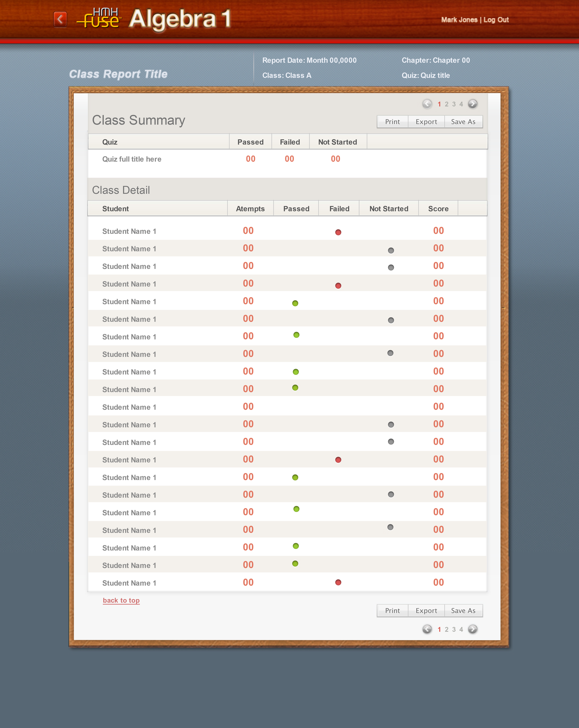Sort by Student column header
Screen dimensions: 579x728
coord(115,209)
